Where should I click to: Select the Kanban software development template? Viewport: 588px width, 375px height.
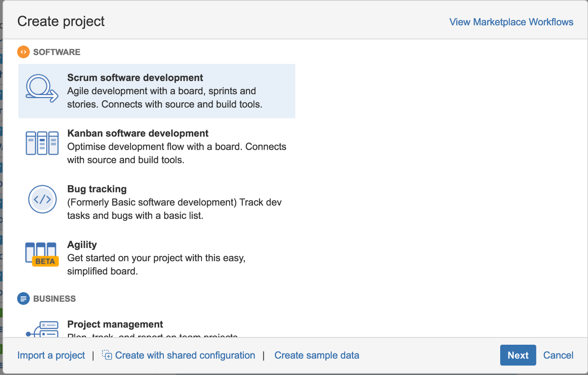157,146
